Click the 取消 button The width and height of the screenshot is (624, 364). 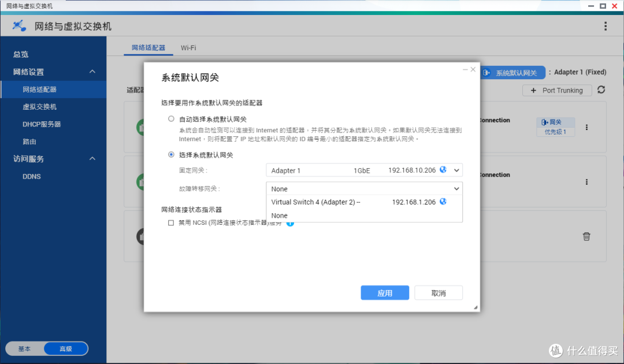coord(439,293)
